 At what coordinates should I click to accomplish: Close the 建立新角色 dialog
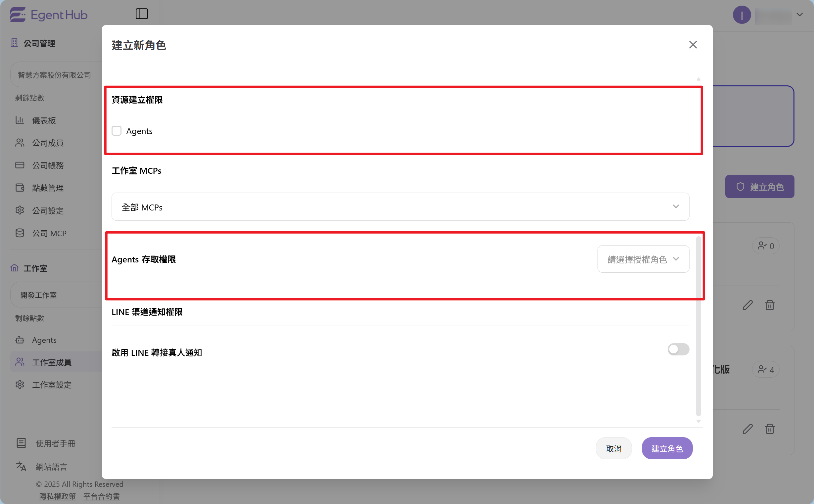(693, 45)
